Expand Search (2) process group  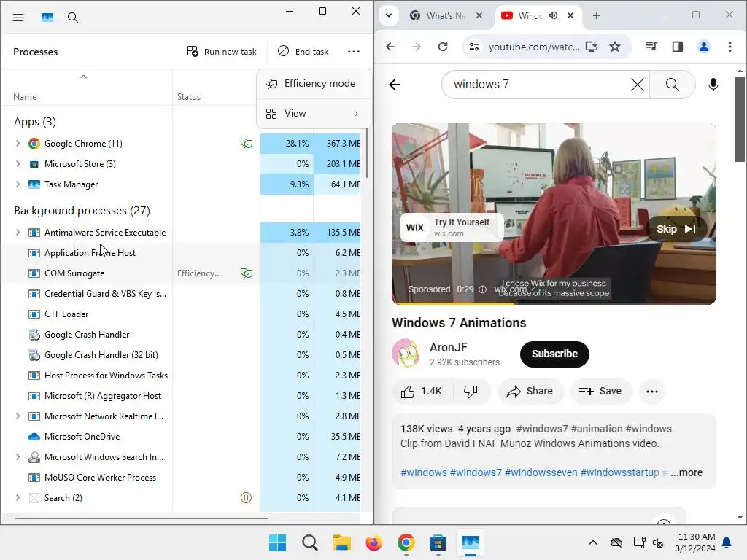coord(18,498)
